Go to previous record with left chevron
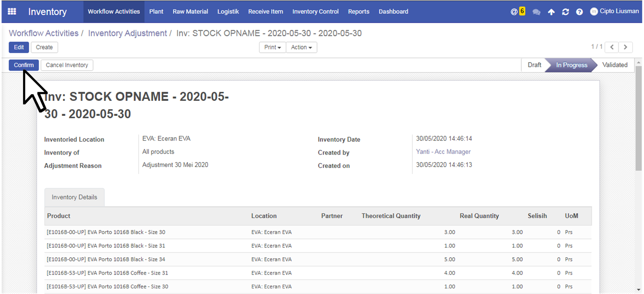Image resolution: width=644 pixels, height=294 pixels. tap(611, 47)
